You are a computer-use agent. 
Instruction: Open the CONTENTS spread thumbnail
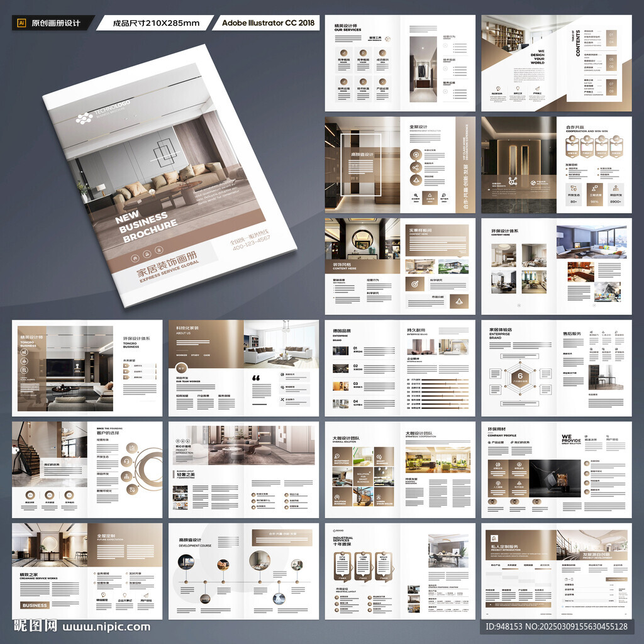coord(557,64)
